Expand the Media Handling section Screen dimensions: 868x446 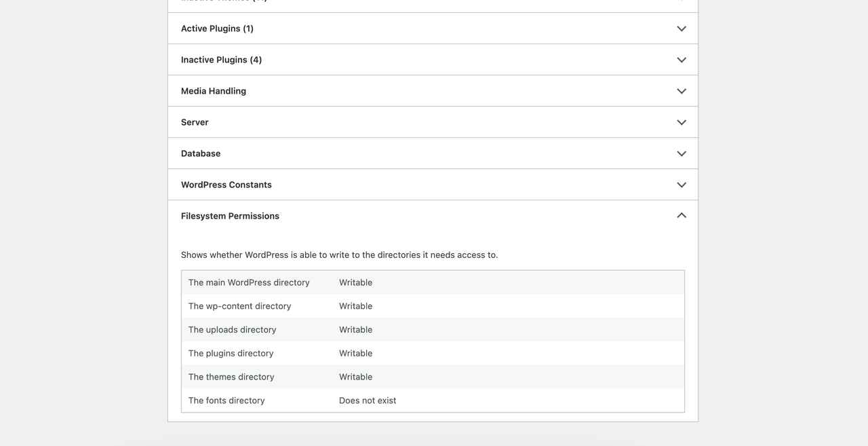pos(433,91)
